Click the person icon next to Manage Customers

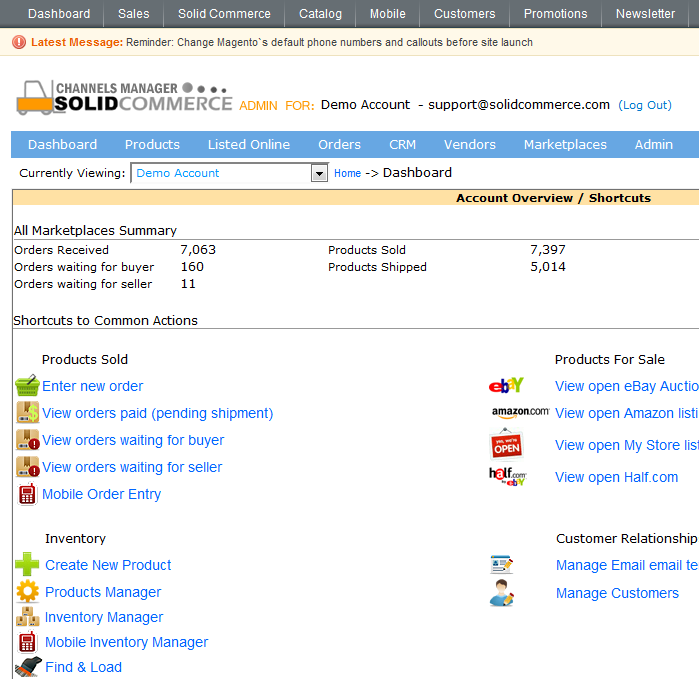502,593
